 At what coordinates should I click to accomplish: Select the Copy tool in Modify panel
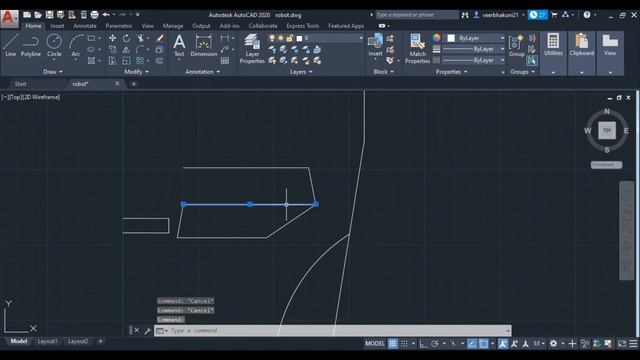[112, 49]
